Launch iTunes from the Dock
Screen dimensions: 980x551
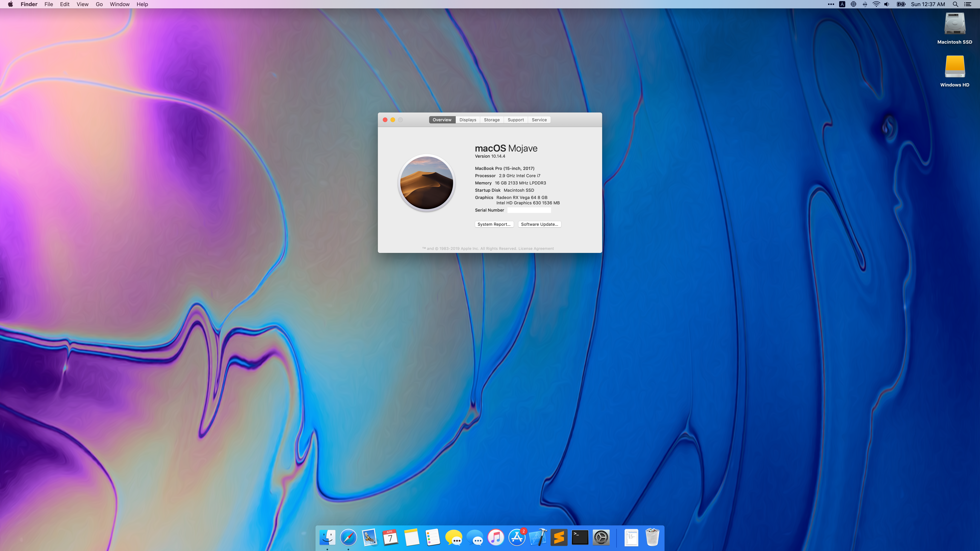[x=496, y=537]
